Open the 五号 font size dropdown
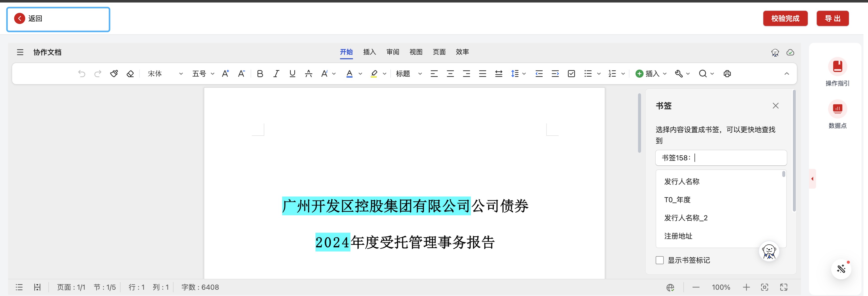Image resolution: width=868 pixels, height=296 pixels. [203, 73]
